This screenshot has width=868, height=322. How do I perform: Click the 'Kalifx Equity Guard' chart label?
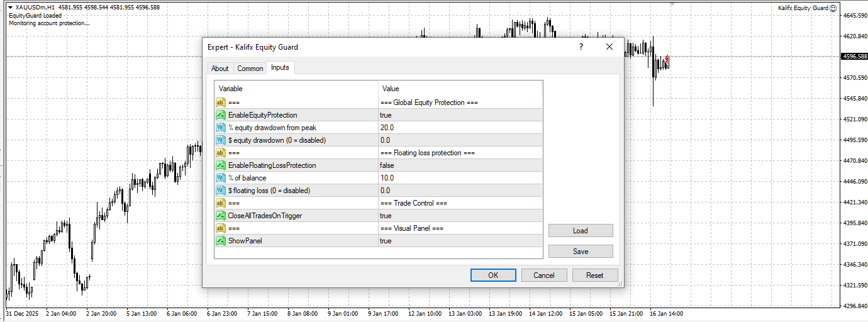click(803, 8)
